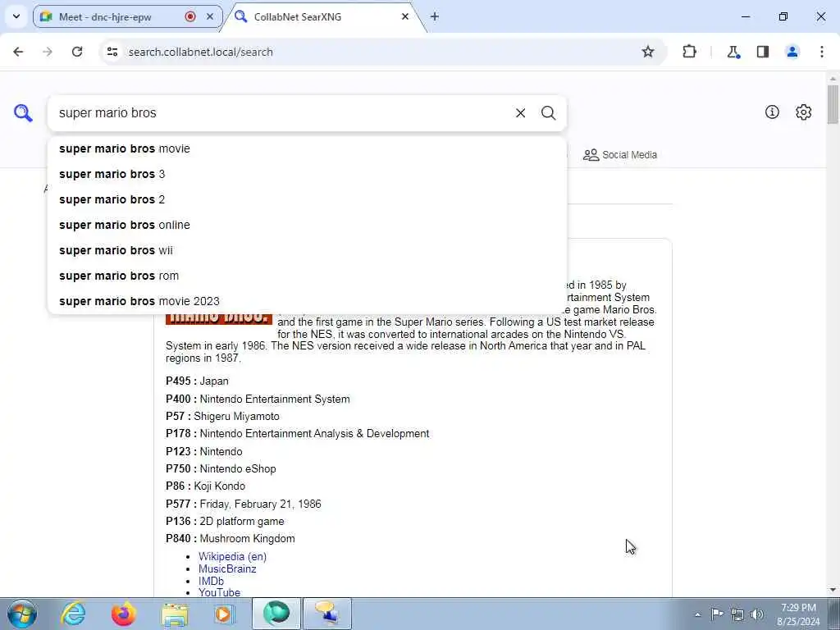Click the P86 Koji Kondo entry
This screenshot has height=630, width=840.
coord(205,486)
